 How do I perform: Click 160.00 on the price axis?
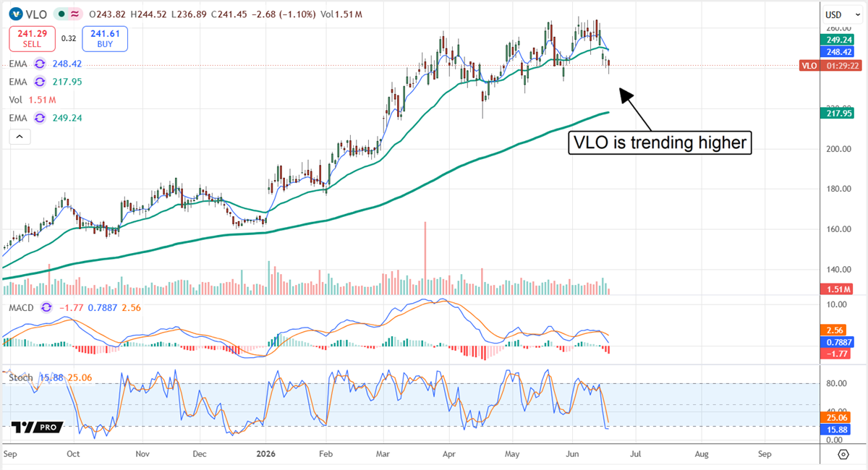[840, 229]
